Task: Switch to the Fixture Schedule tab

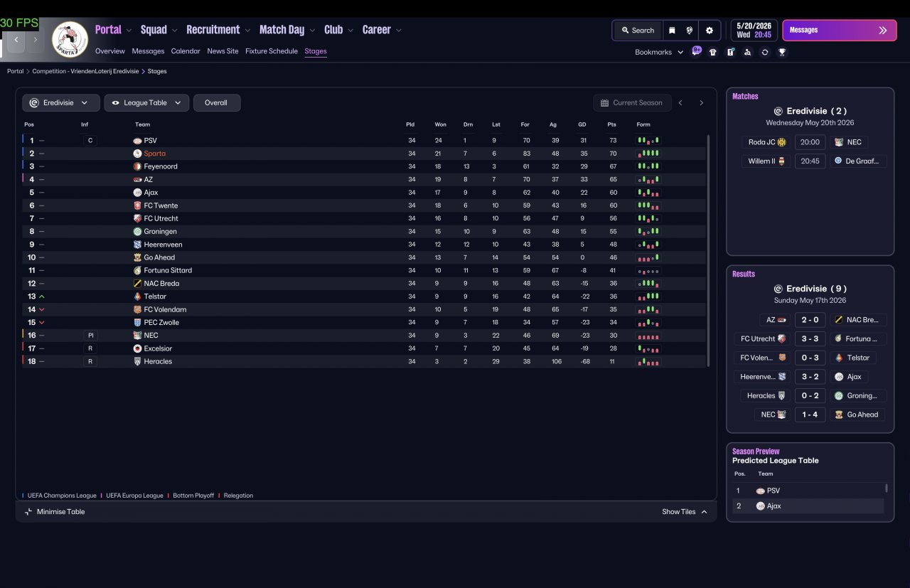Action: [272, 51]
